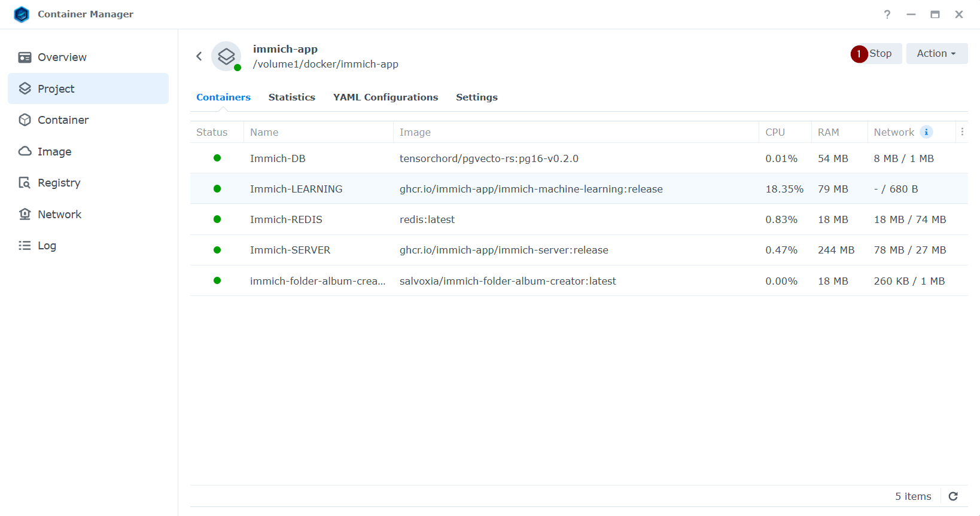Screen dimensions: 980x516
Task: Click image ghcr.io/immich-app/immich-machine-learning:release
Action: (x=531, y=189)
